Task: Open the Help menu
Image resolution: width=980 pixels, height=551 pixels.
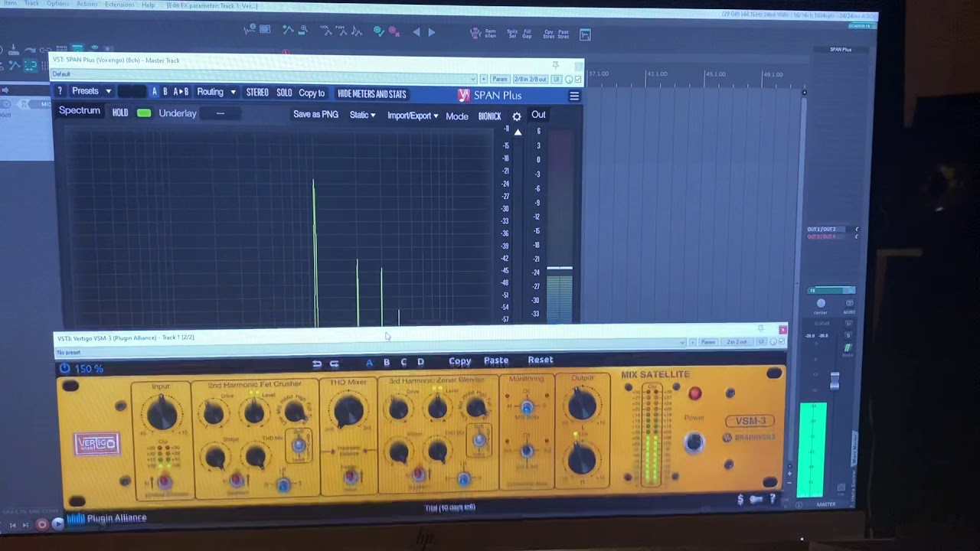Action: coord(149,5)
